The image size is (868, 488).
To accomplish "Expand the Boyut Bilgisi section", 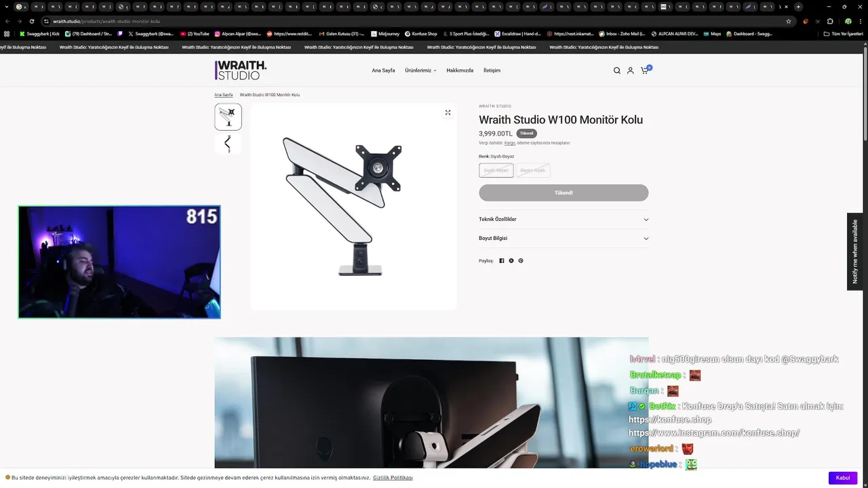I will click(x=564, y=238).
